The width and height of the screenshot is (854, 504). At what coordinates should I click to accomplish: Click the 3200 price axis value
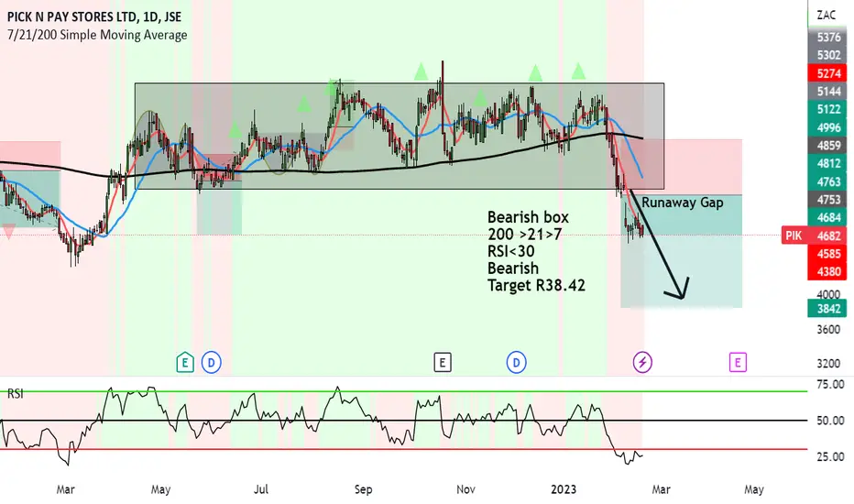[828, 364]
